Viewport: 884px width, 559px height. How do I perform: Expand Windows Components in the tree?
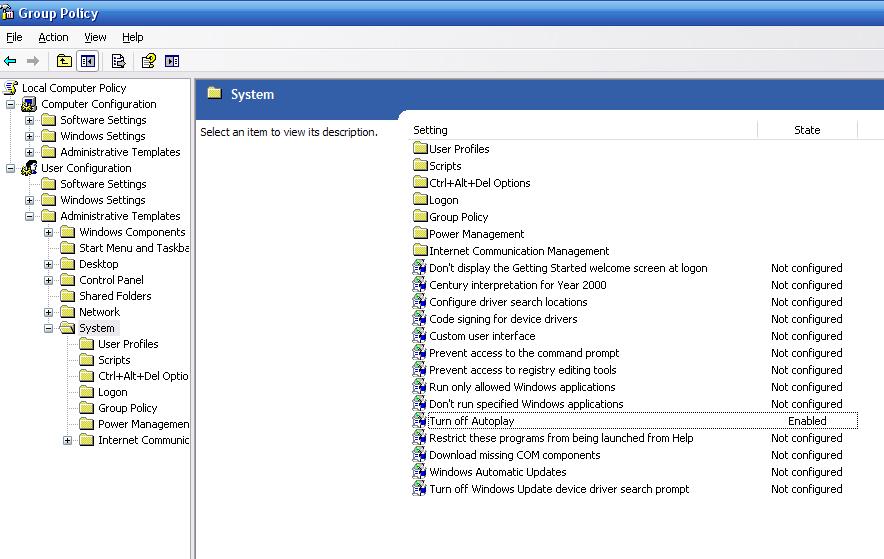point(48,232)
